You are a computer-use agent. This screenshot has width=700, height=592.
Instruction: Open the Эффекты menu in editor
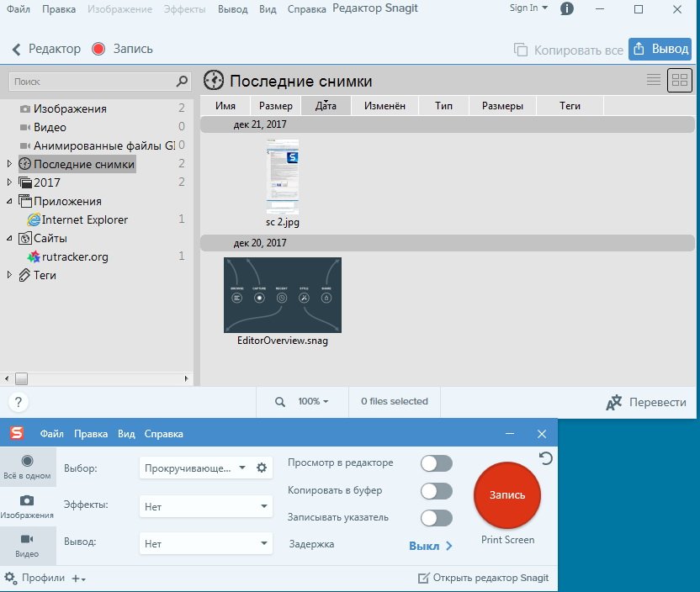[183, 9]
